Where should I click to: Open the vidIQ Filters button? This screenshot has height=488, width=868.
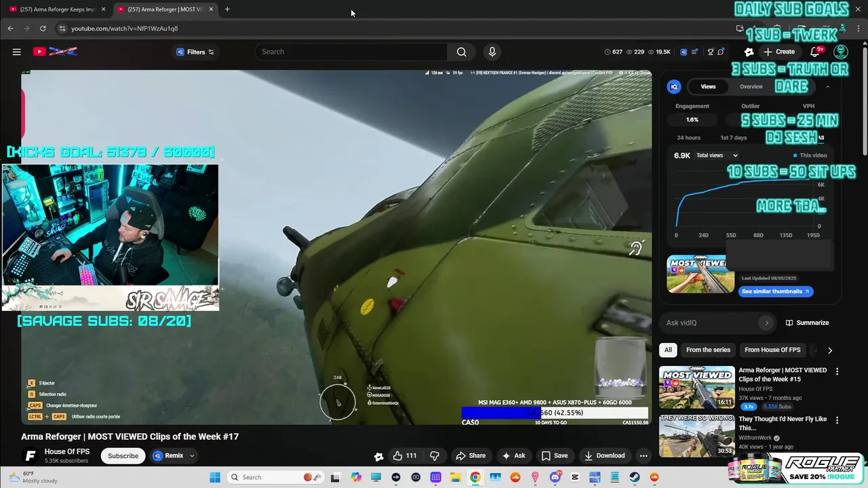pyautogui.click(x=195, y=52)
